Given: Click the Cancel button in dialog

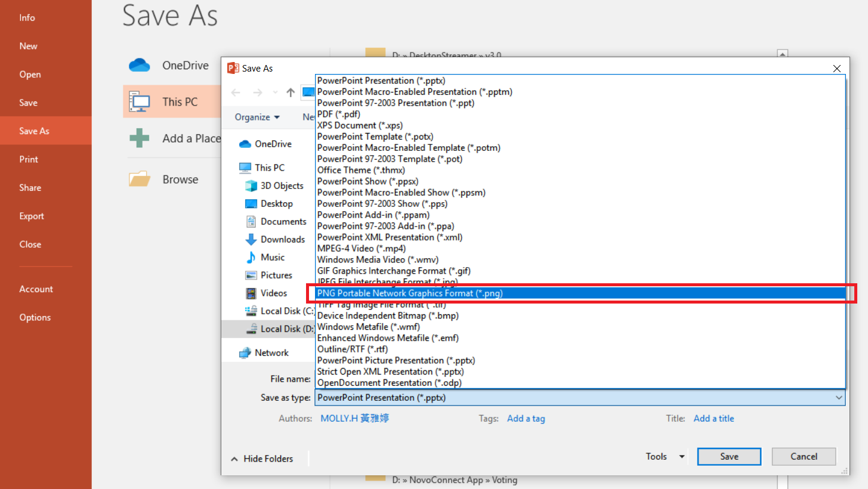Looking at the screenshot, I should [804, 457].
